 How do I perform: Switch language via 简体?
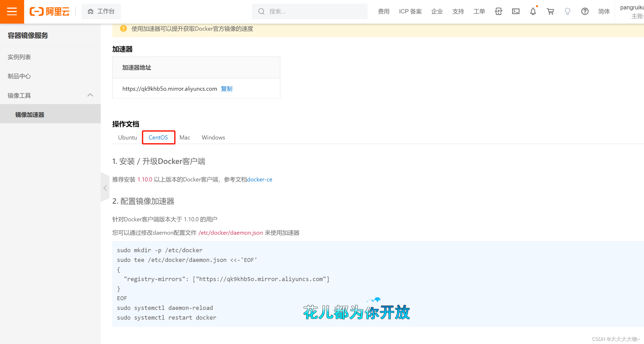(604, 12)
